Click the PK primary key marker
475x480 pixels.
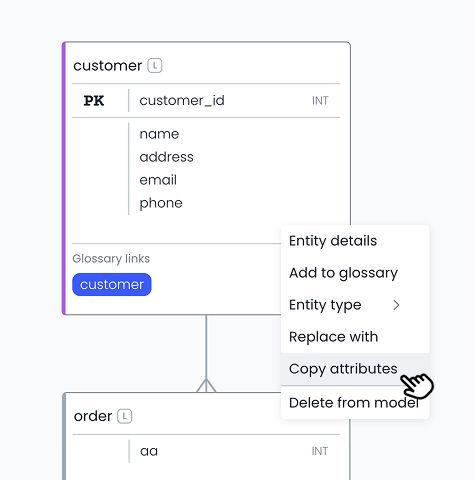(94, 101)
